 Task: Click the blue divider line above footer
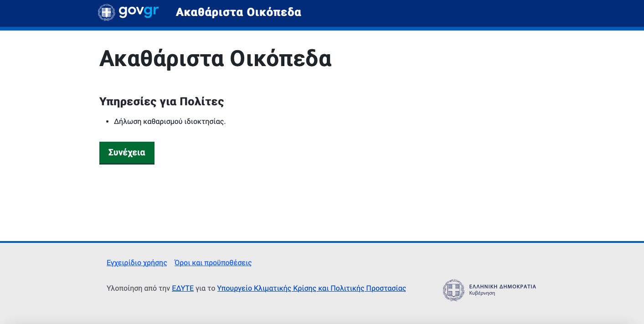[x=322, y=242]
